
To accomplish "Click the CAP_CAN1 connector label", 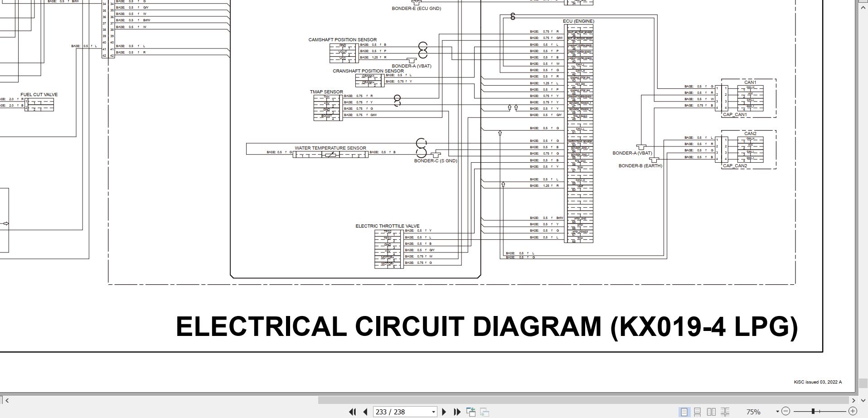I will 735,115.
